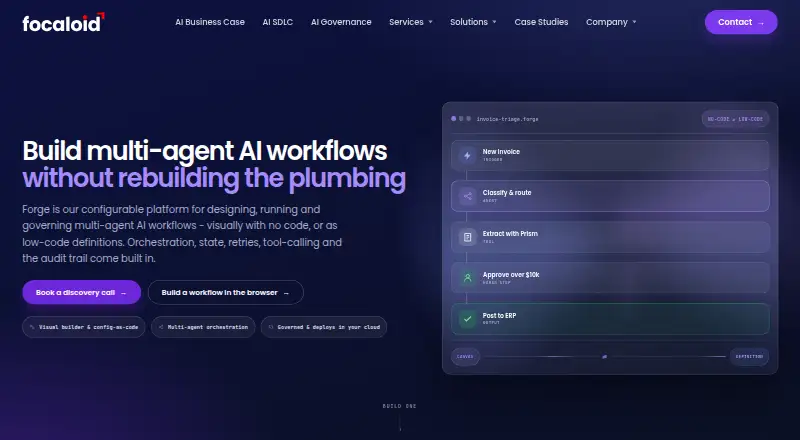800x440 pixels.
Task: Click the small icon in Multi-agent orchestration chip
Action: click(x=161, y=327)
